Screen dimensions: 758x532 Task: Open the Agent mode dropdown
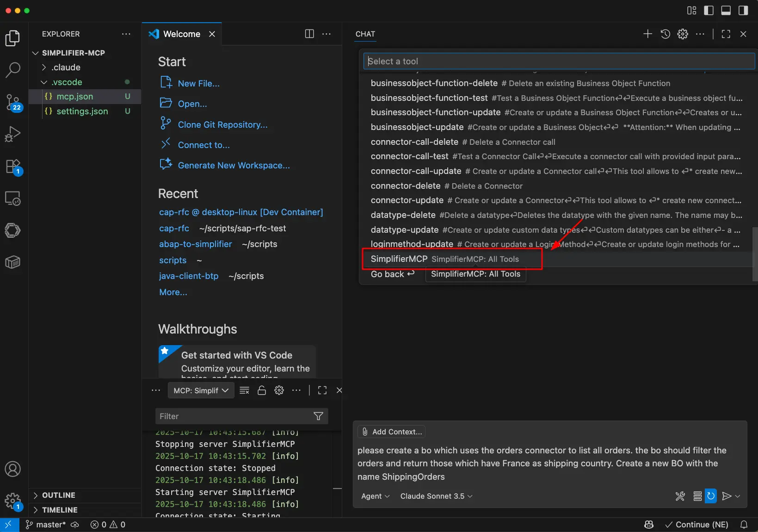coord(375,496)
